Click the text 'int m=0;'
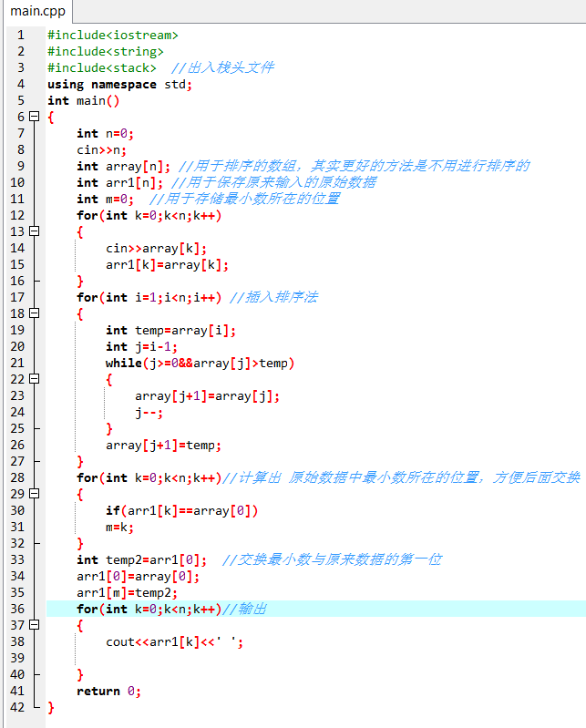This screenshot has width=586, height=728. (106, 200)
